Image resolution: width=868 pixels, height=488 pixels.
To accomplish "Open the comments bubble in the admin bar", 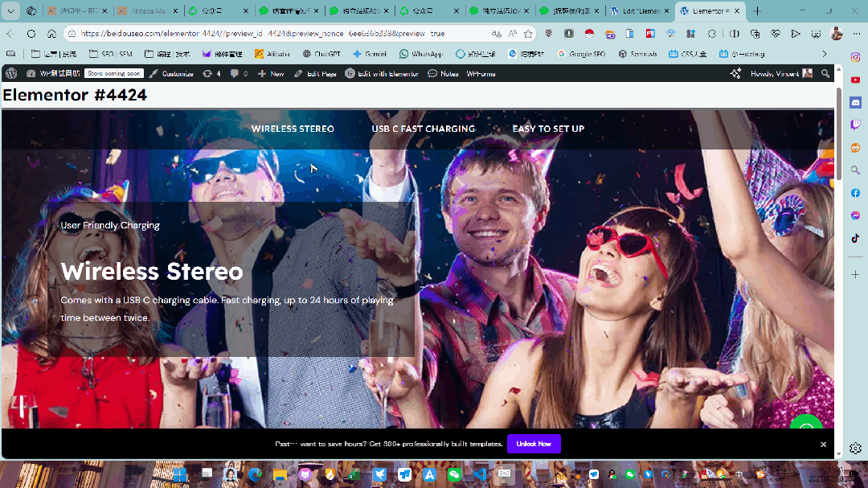I will tap(239, 73).
